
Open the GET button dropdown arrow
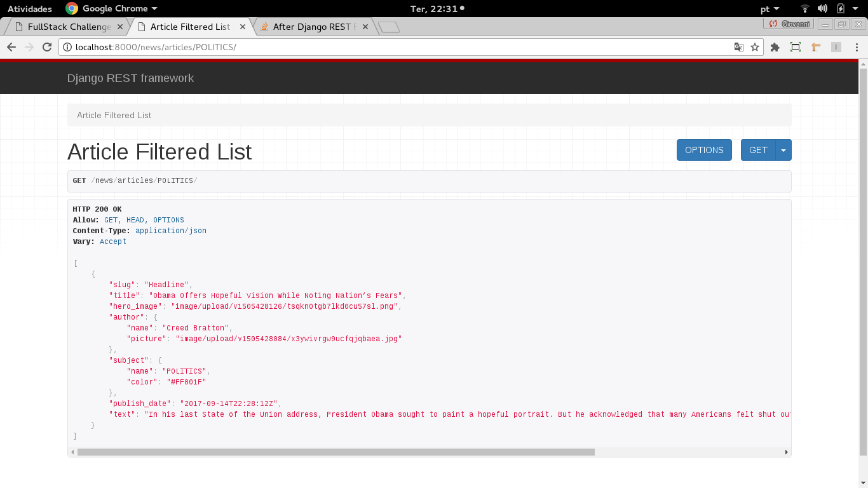click(783, 150)
